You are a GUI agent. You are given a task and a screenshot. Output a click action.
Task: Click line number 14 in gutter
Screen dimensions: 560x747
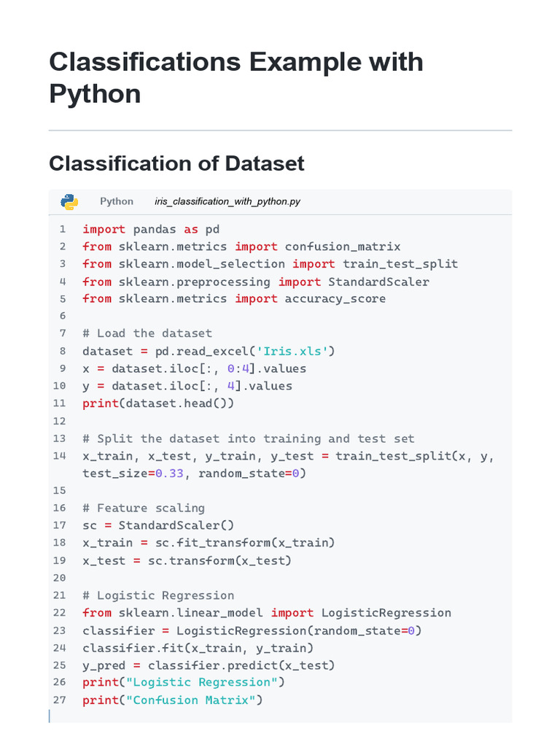60,456
